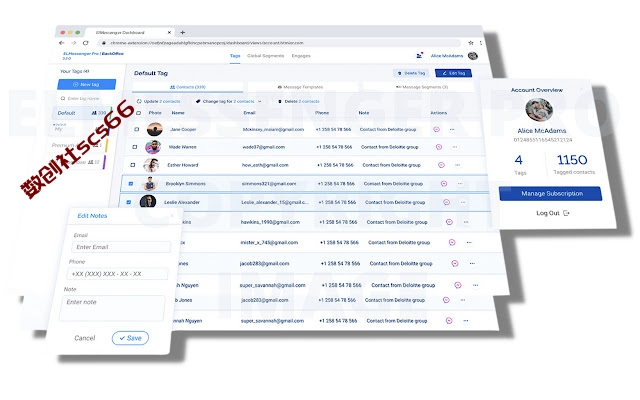
Task: Check the box for Jane Cooper
Action: coord(137,129)
